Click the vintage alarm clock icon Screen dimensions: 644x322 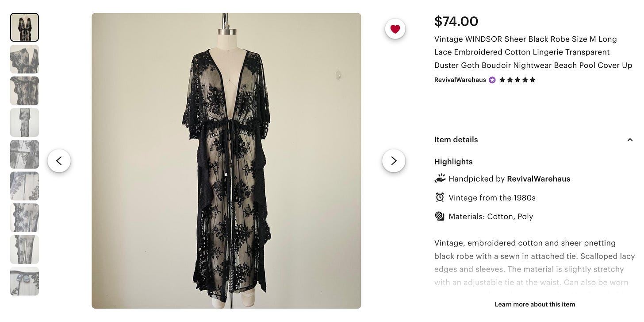pos(440,197)
